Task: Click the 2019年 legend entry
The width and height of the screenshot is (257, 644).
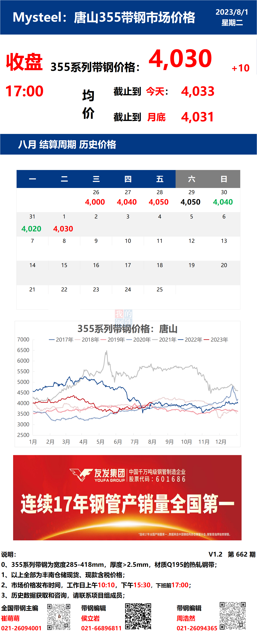Action: pyautogui.click(x=113, y=340)
